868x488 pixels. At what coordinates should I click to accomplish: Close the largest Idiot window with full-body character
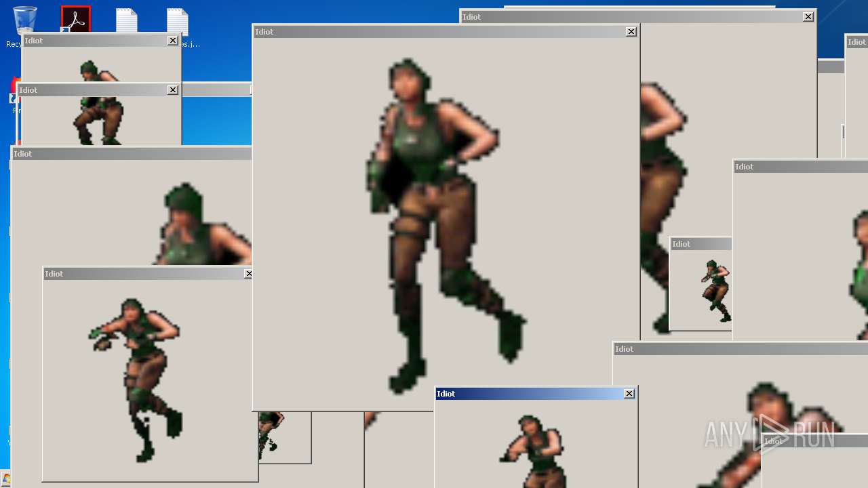[x=631, y=32]
